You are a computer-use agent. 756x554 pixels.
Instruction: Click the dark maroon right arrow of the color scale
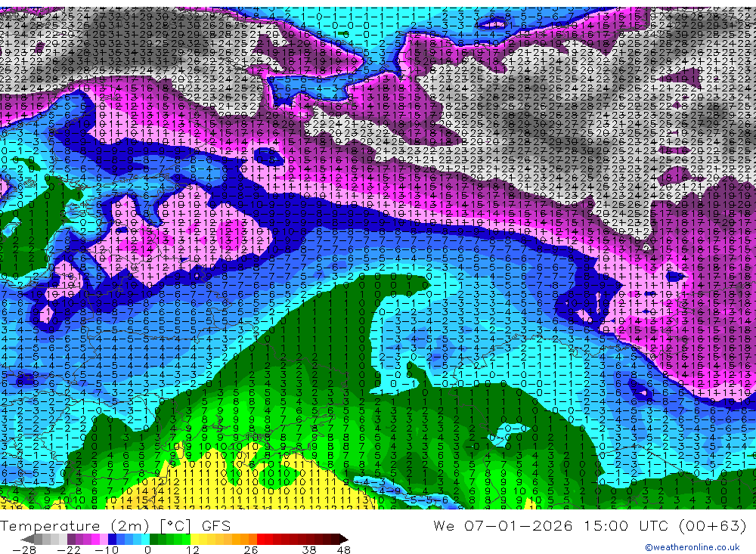tap(343, 540)
